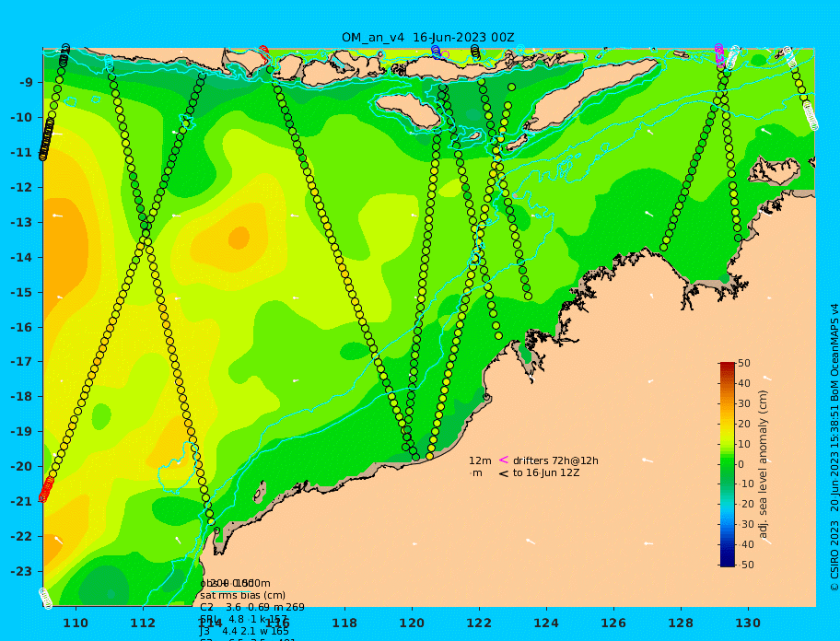Click the "drifters 72h@12h" legend text
The image size is (840, 641).
[555, 460]
